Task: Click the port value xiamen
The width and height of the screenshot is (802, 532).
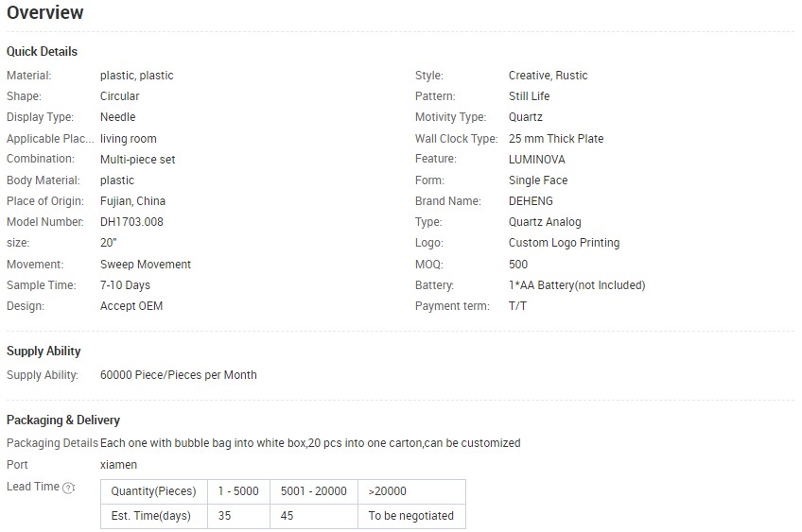Action: point(118,465)
